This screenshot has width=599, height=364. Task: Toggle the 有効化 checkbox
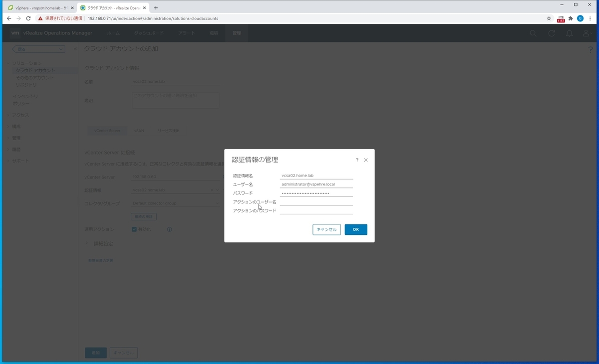click(134, 229)
